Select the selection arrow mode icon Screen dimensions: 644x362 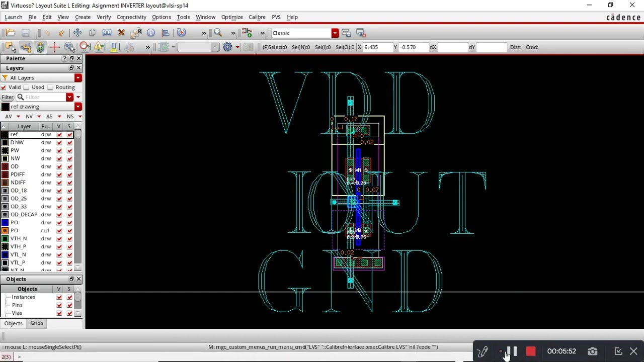click(x=10, y=47)
